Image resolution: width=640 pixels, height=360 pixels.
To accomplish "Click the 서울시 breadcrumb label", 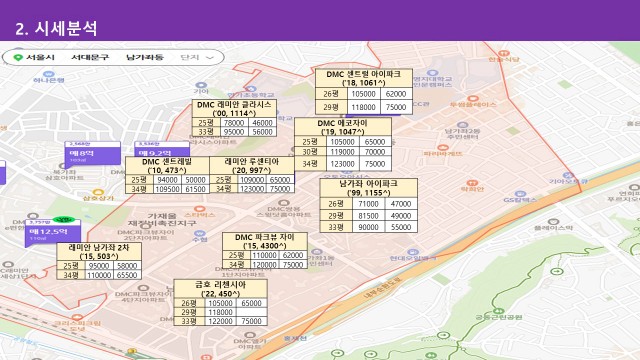I will coord(40,57).
